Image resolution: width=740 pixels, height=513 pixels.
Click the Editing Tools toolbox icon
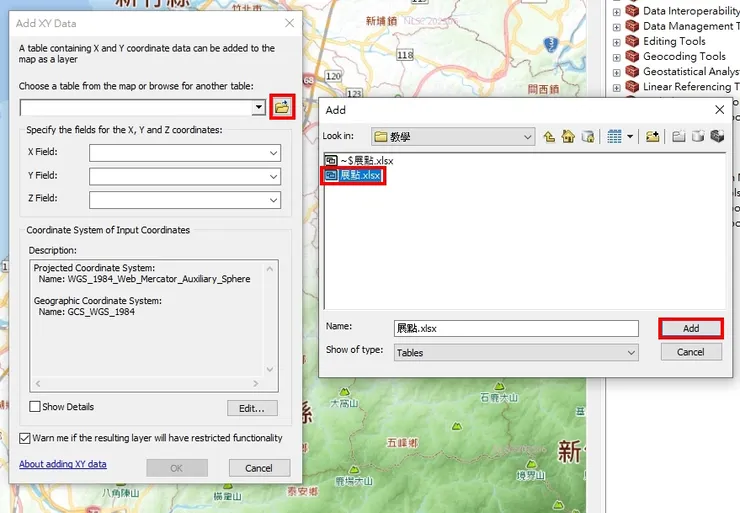click(632, 41)
